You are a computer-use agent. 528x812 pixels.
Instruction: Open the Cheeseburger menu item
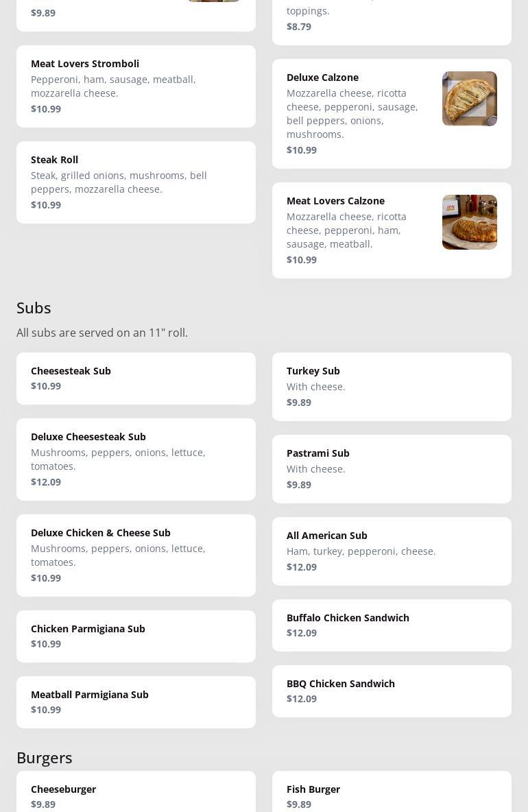pyautogui.click(x=136, y=794)
